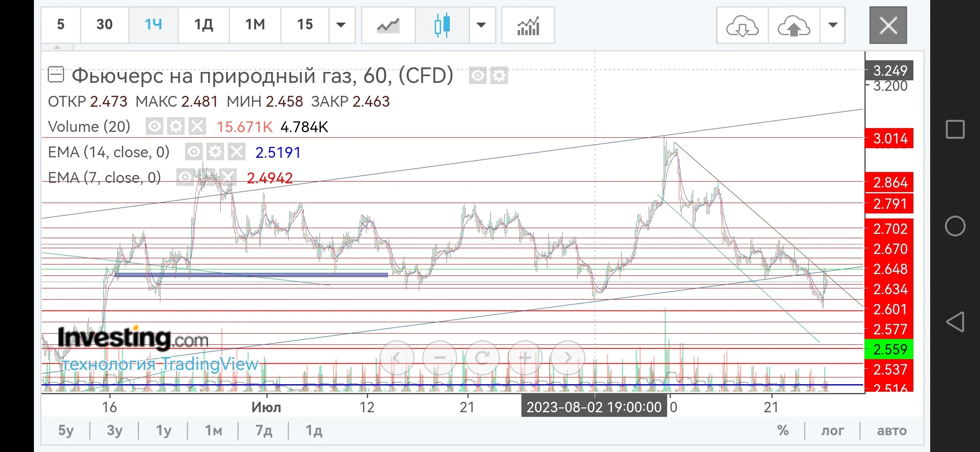Select the 1Д timeframe tab

[204, 25]
